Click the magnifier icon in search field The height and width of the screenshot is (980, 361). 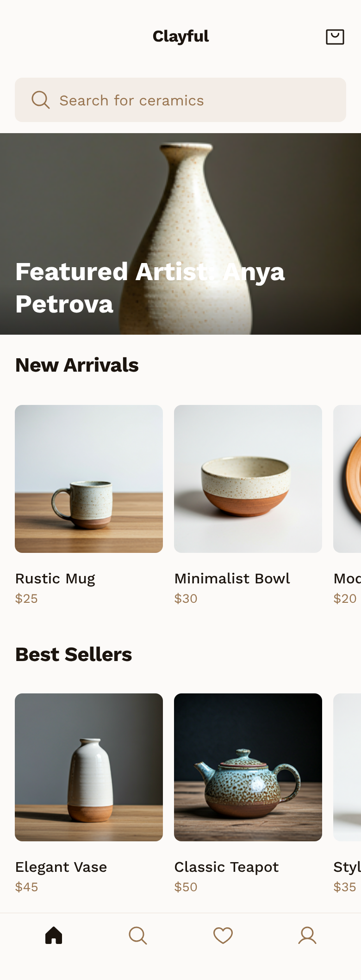[41, 100]
